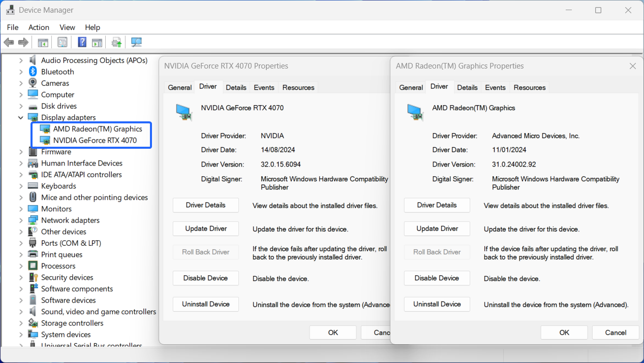Click the Back arrow in toolbar

click(x=9, y=43)
